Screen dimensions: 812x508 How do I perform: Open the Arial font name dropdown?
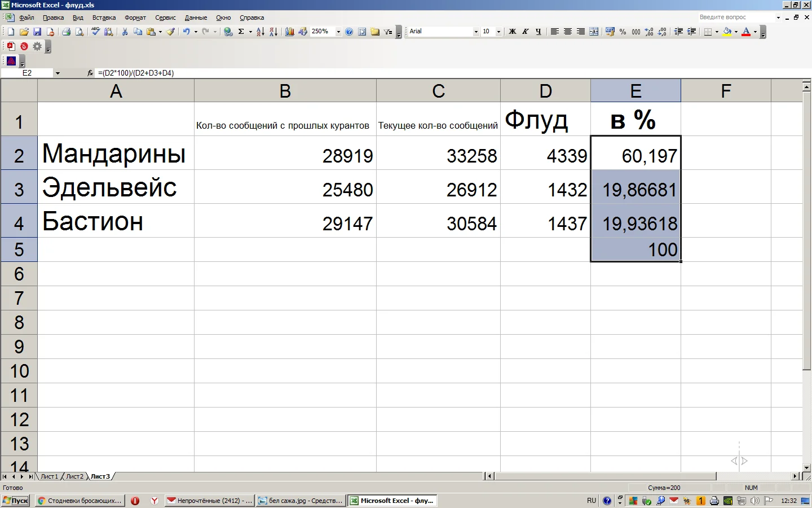coord(476,32)
